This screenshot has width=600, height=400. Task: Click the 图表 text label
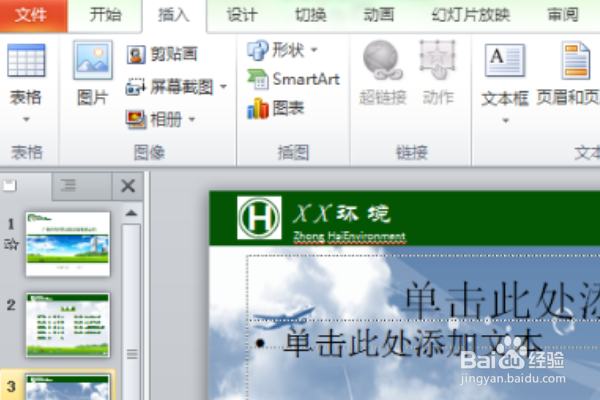tap(288, 108)
